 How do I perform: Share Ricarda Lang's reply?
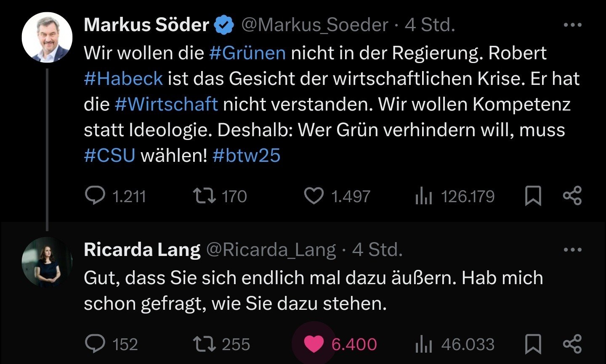[x=572, y=344]
